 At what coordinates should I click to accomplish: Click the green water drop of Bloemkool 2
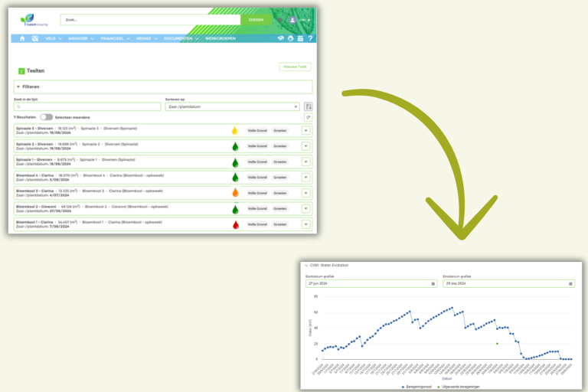coord(235,209)
